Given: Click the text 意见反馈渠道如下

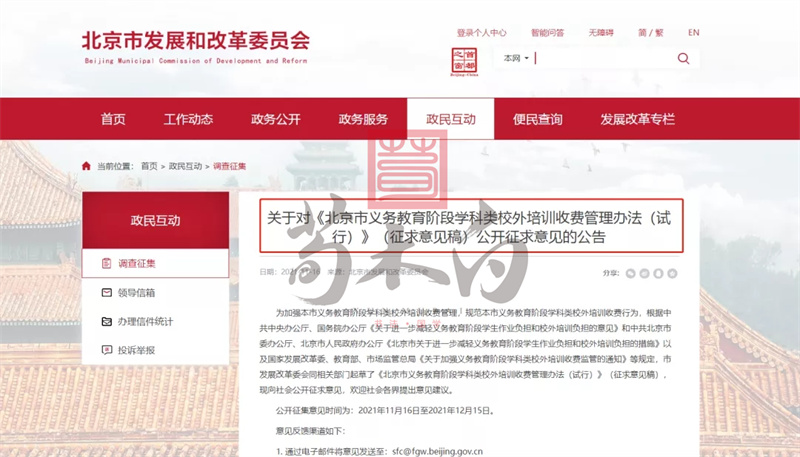Looking at the screenshot, I should coord(308,431).
